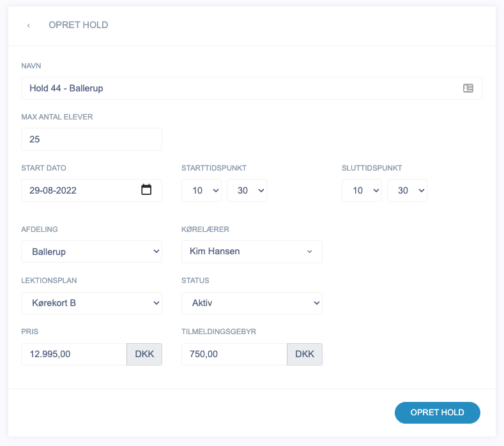The image size is (504, 446).
Task: Click the OPRET HOLD page heading
Action: [79, 26]
